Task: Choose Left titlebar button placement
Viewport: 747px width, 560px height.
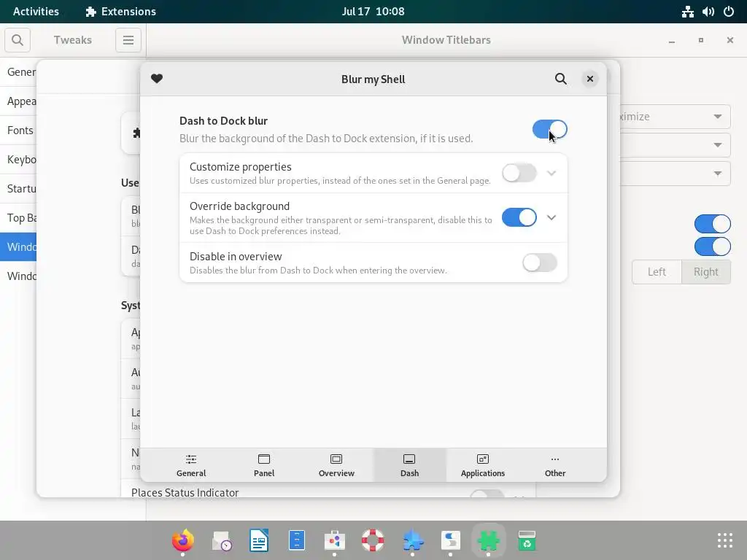Action: 657,272
